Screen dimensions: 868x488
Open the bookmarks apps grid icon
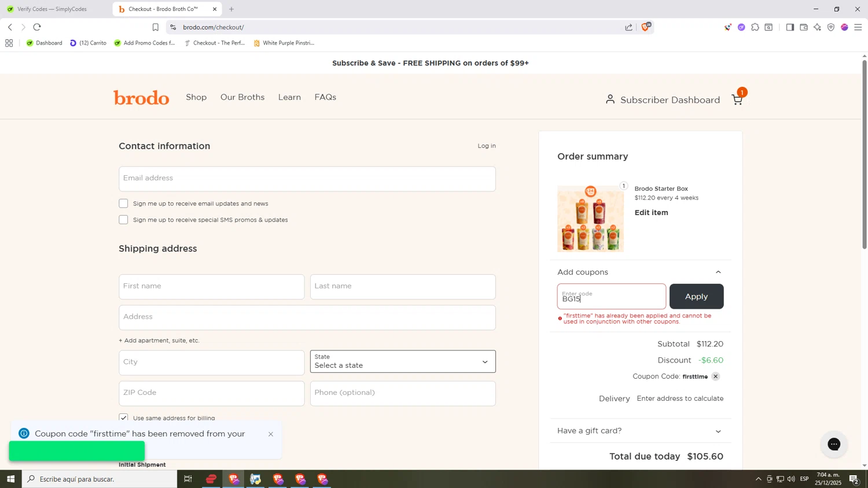click(9, 43)
